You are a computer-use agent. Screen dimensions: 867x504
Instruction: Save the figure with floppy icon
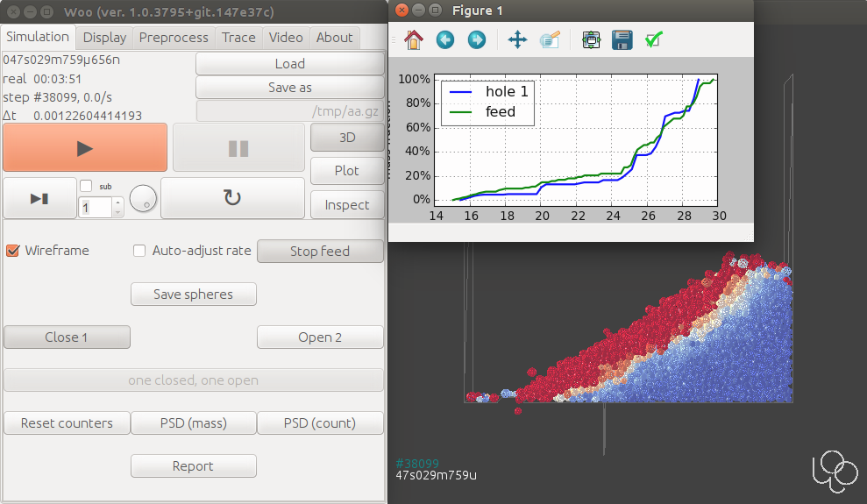click(x=622, y=39)
